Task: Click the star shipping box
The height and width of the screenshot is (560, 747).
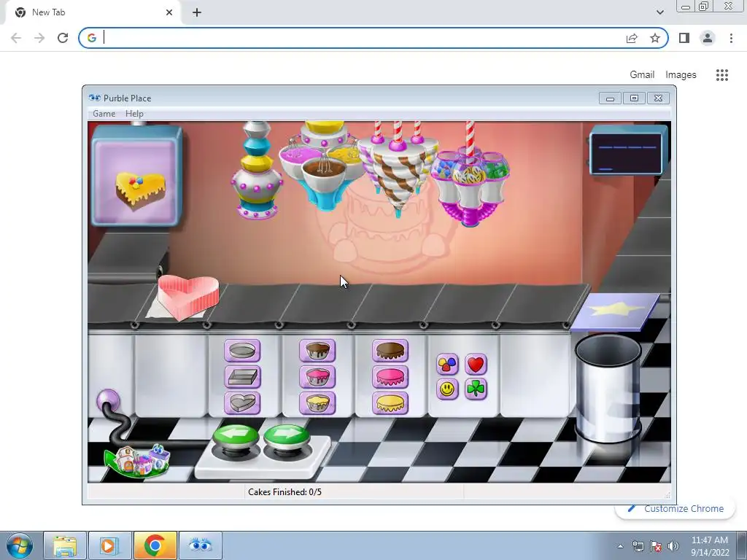Action: (x=614, y=312)
